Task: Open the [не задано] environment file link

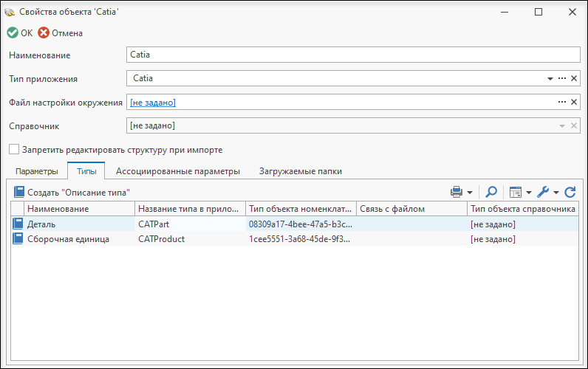Action: coord(153,103)
